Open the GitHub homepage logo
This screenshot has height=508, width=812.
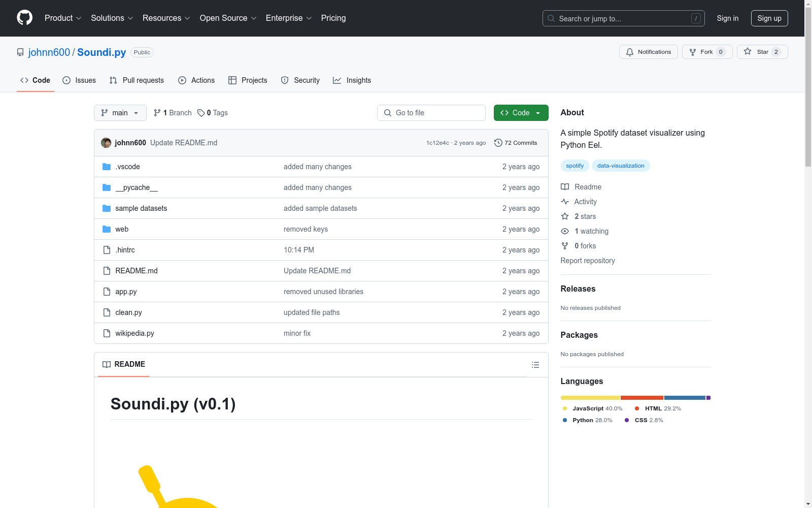[x=24, y=18]
